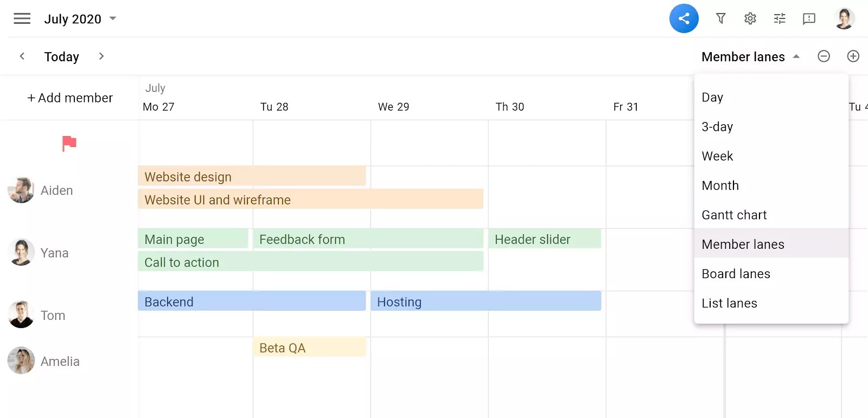Click the filter icon in the top bar

coord(720,18)
